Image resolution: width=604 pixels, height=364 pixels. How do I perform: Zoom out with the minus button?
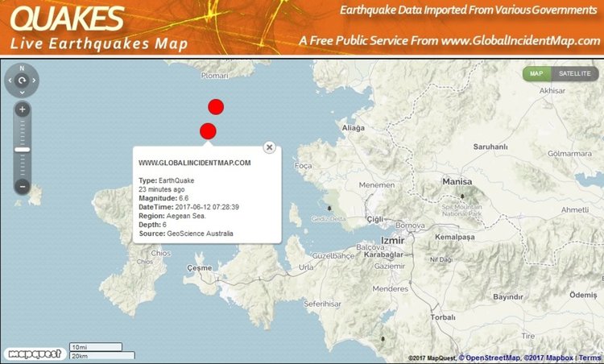(x=23, y=186)
